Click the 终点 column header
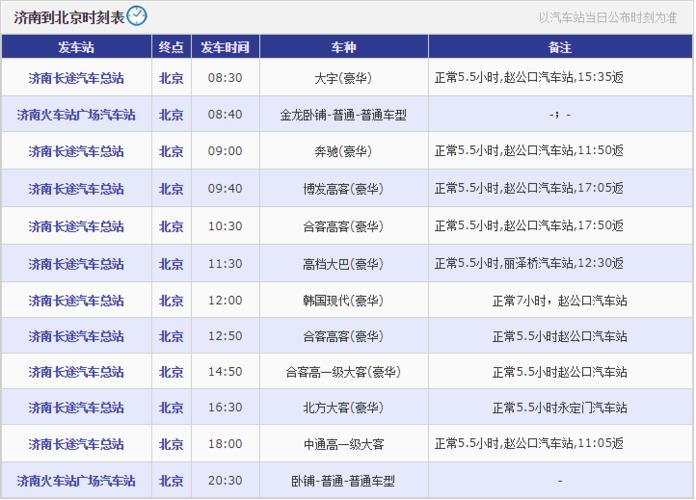This screenshot has height=500, width=696. click(171, 47)
